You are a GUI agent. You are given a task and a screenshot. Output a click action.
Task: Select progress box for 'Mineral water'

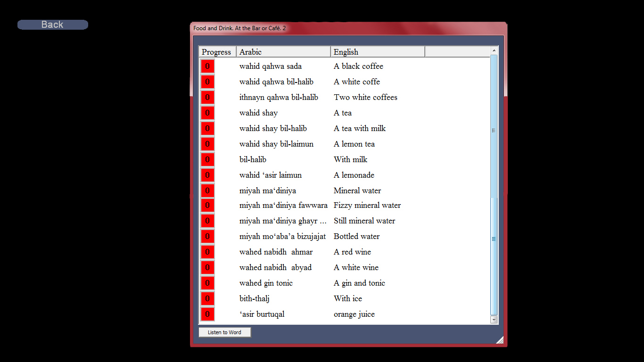pos(207,190)
